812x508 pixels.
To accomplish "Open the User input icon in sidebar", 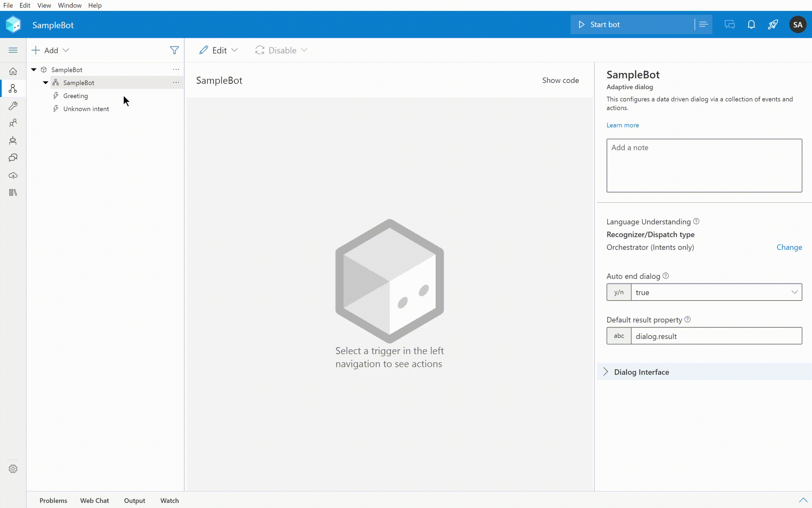I will pos(13,123).
